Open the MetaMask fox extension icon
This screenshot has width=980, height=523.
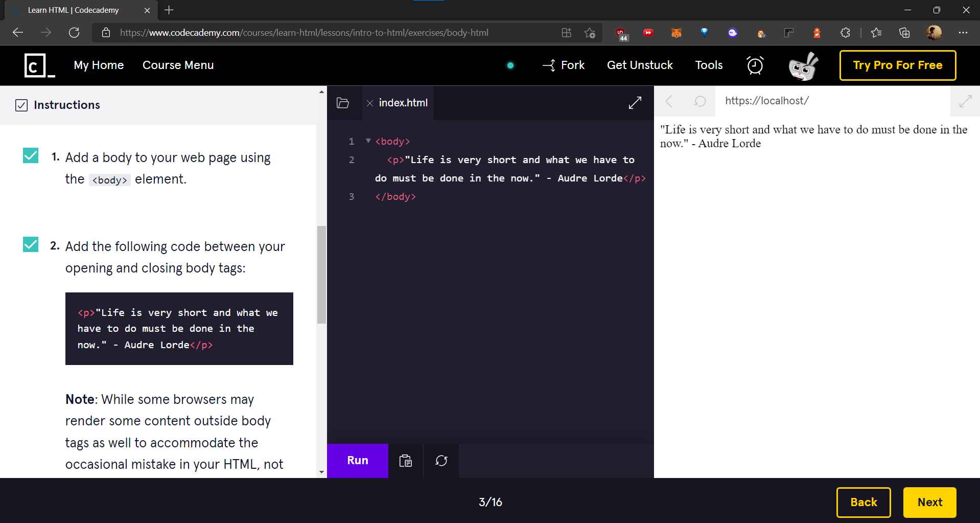point(676,32)
